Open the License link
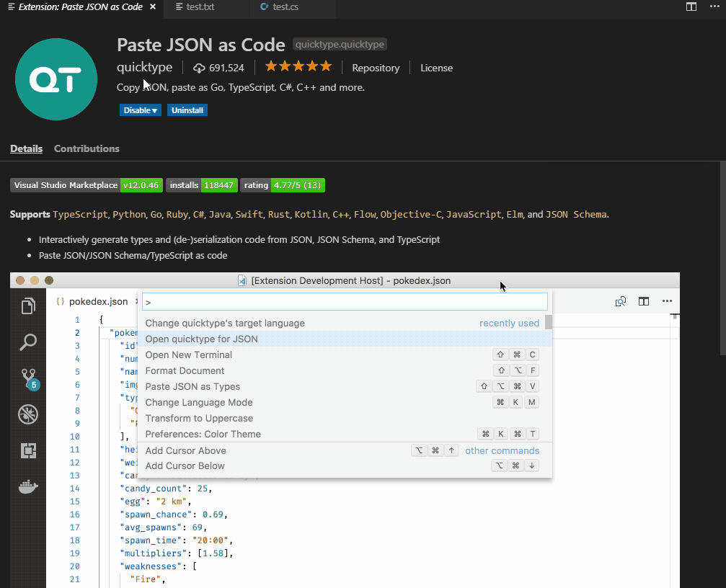The image size is (726, 588). click(436, 68)
